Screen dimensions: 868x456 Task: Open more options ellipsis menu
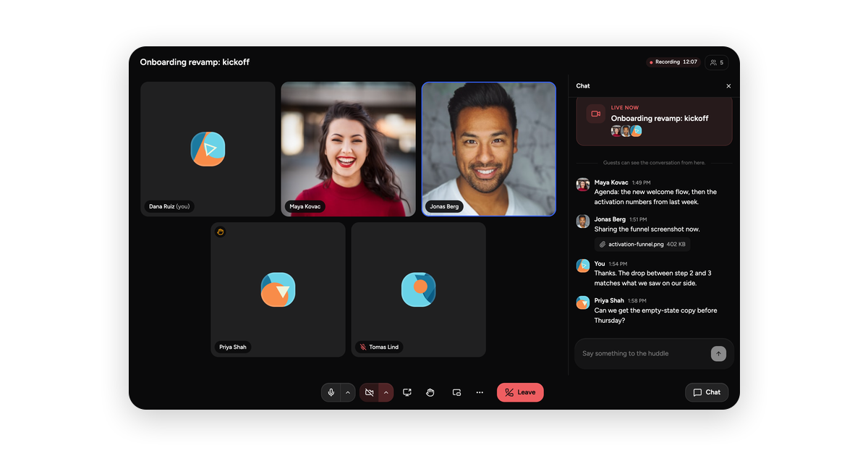click(x=480, y=392)
